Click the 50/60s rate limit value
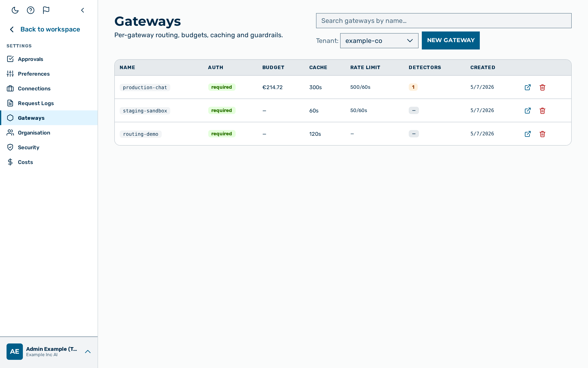588x368 pixels. 359,110
